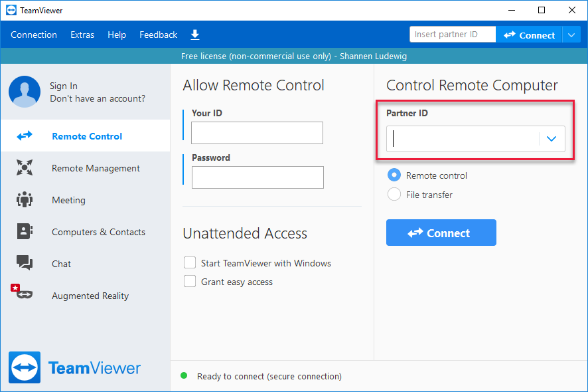Open the Chat section
Image resolution: width=588 pixels, height=392 pixels.
[86, 264]
